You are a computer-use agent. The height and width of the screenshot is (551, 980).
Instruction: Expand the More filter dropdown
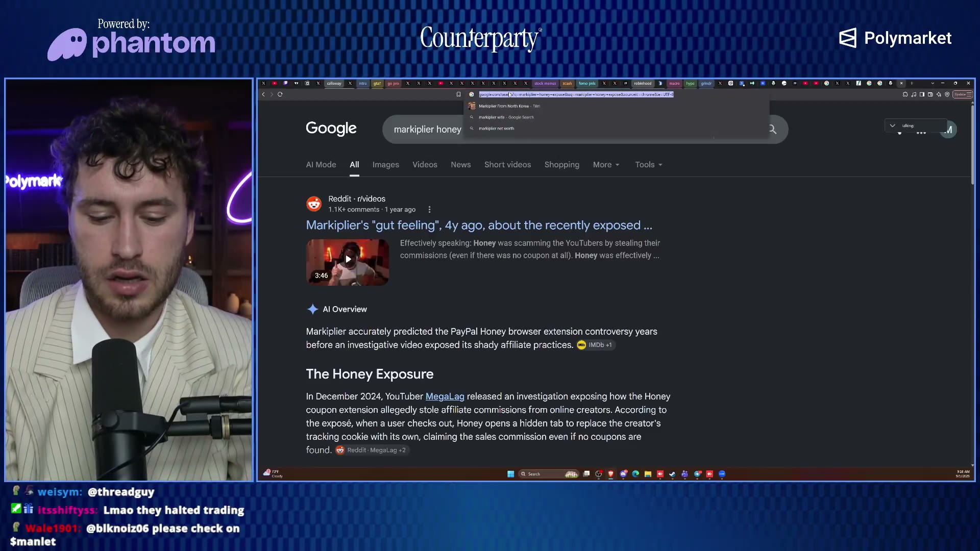tap(606, 165)
